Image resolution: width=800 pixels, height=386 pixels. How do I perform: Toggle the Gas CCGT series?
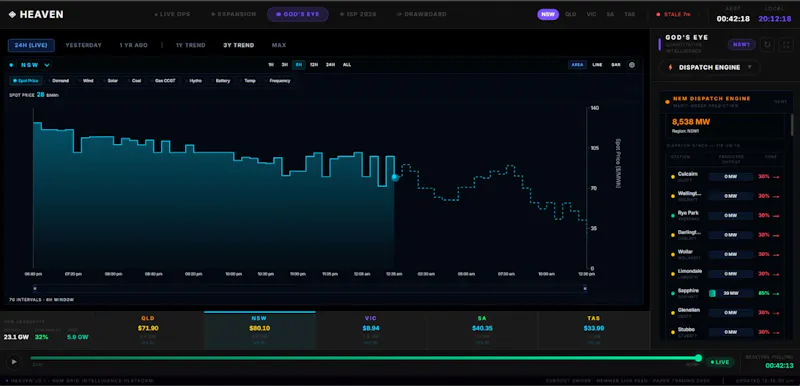pos(164,81)
